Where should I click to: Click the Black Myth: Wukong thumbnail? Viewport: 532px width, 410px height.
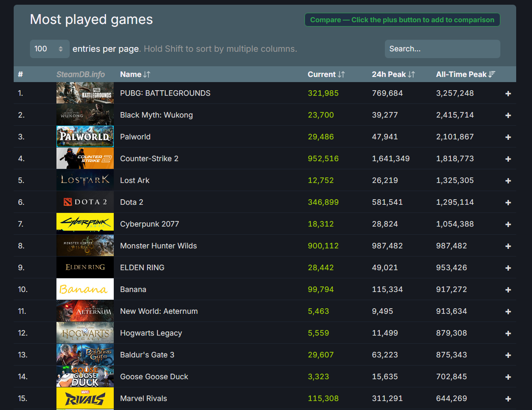tap(85, 115)
